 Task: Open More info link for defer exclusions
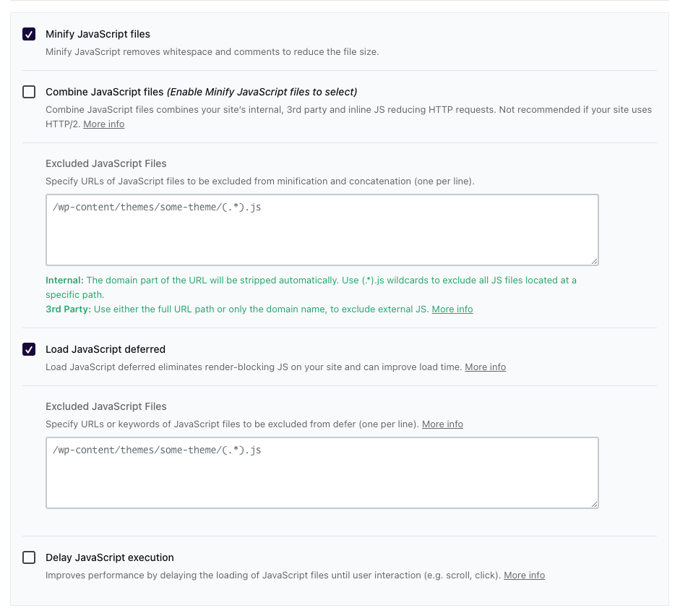pos(442,424)
